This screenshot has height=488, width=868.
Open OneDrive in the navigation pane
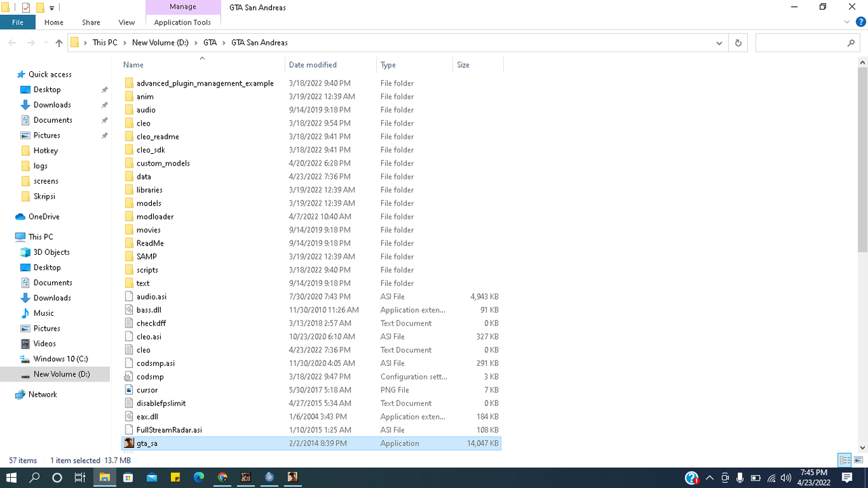[43, 217]
